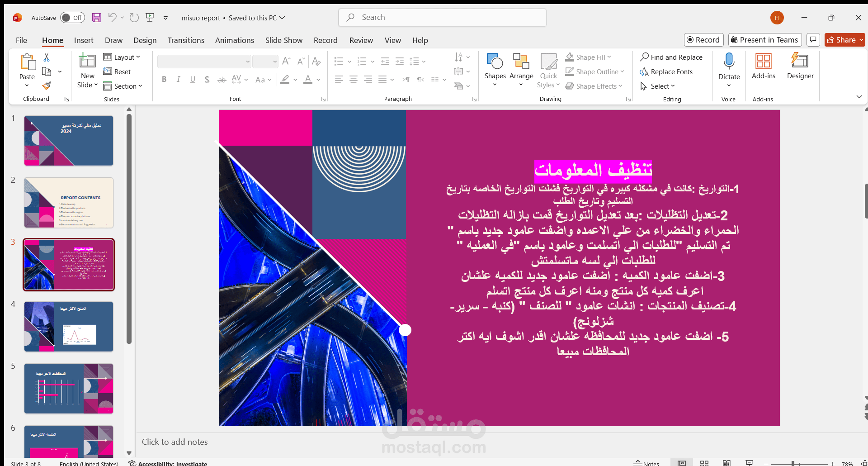Image resolution: width=868 pixels, height=466 pixels.
Task: Click the Undo arrow icon
Action: pyautogui.click(x=112, y=18)
